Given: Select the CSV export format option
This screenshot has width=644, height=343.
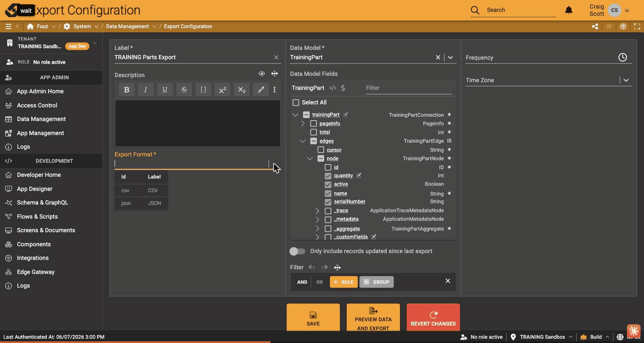Looking at the screenshot, I should [141, 190].
